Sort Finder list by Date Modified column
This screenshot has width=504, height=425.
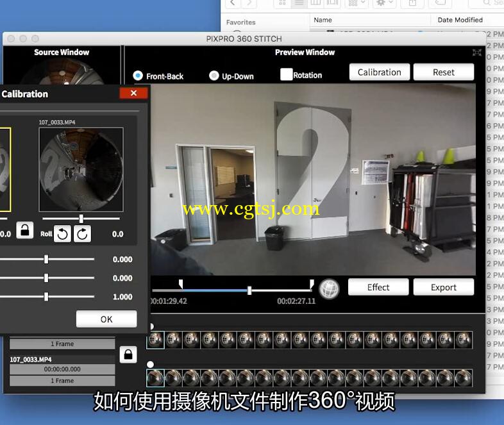point(467,20)
